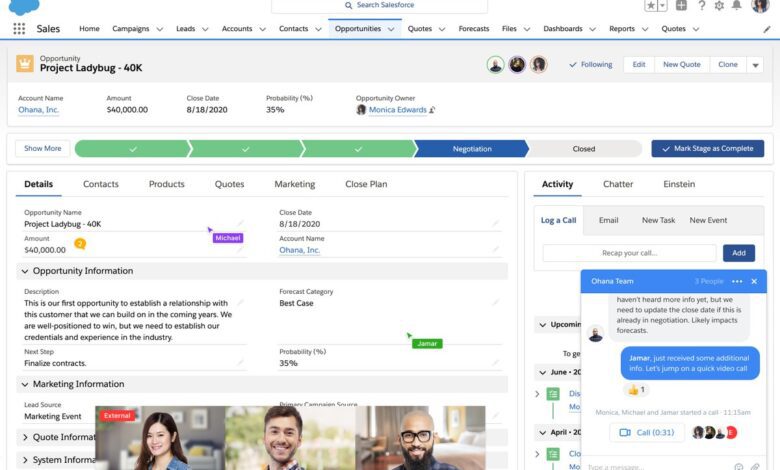Switch to the Chatter tab

point(618,184)
